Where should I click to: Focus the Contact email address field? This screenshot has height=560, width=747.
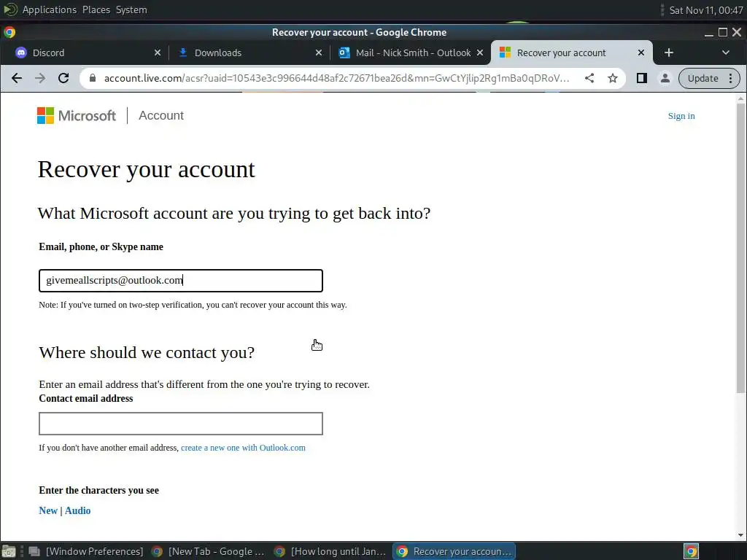181,424
